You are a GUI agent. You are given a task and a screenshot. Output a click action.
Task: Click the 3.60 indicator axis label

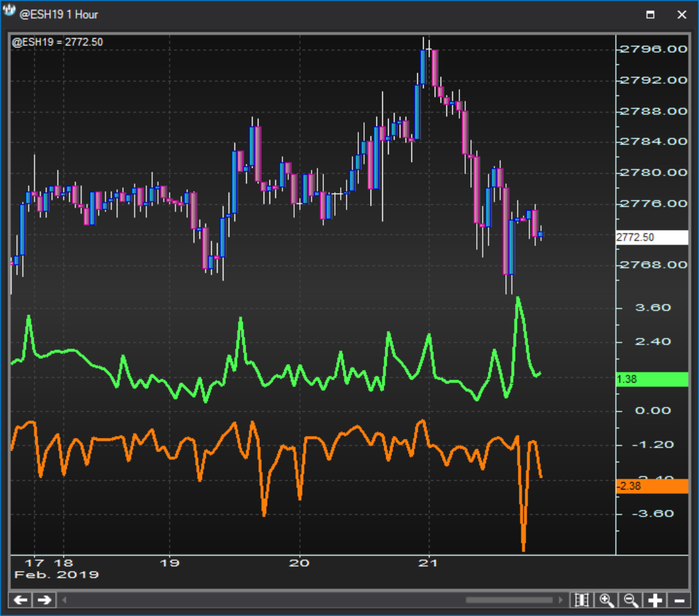(x=653, y=308)
